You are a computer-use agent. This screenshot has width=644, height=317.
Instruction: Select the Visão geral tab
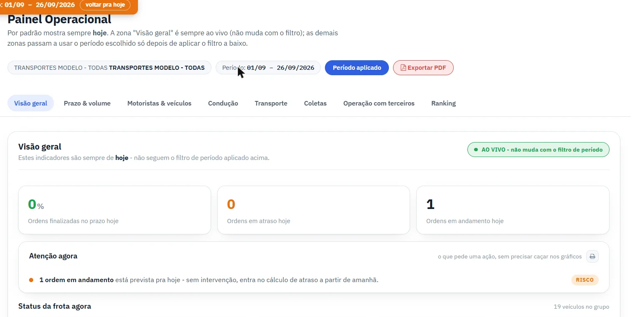tap(31, 103)
